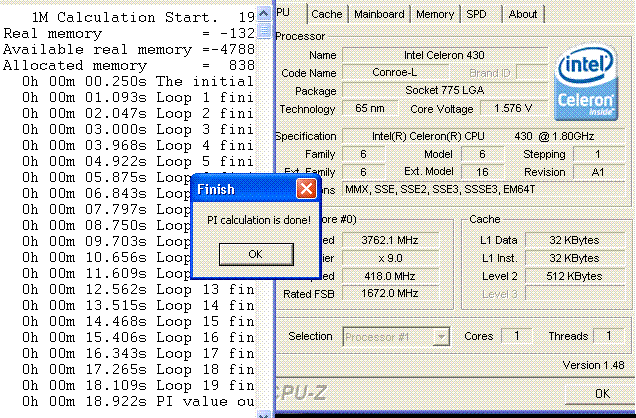Click the Rated FSB value '1672.0 MHz'
636x418 pixels.
coord(390,293)
